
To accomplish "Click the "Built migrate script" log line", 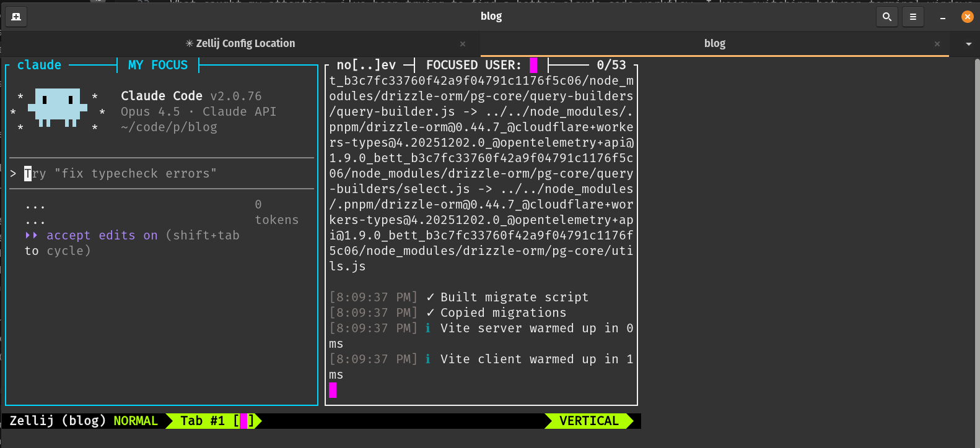I will point(459,297).
